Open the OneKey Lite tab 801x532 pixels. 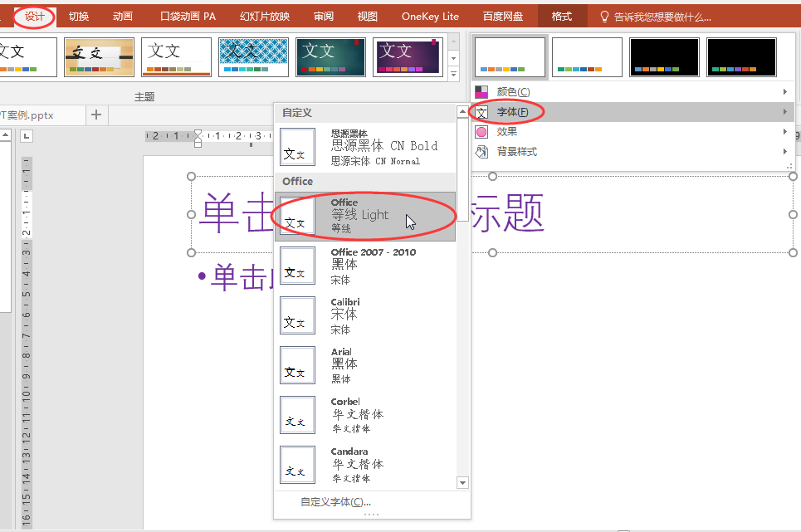pos(430,17)
